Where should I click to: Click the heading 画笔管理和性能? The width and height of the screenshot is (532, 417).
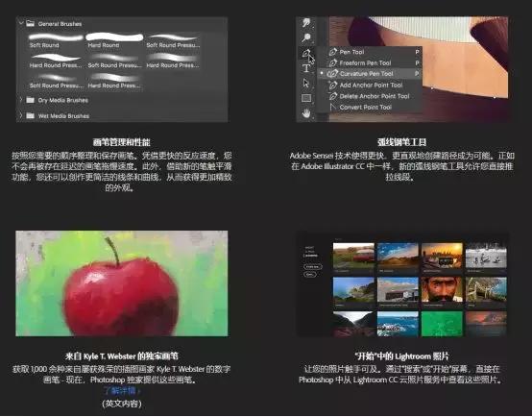[122, 142]
